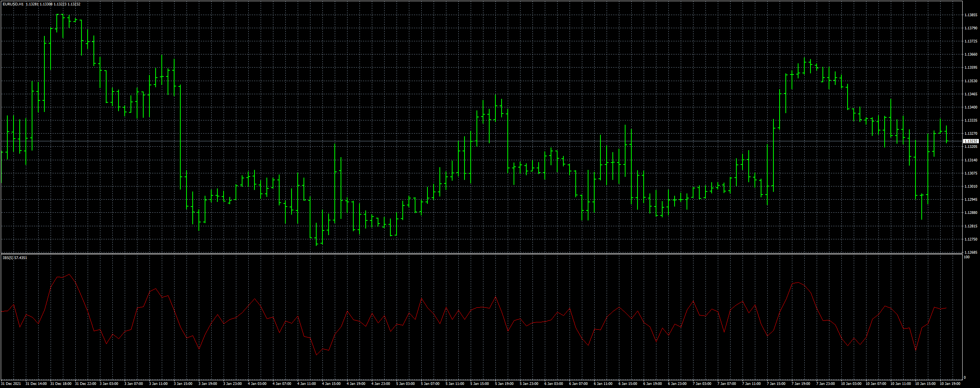Click the 10 Jan 03:00 time label

click(851, 384)
